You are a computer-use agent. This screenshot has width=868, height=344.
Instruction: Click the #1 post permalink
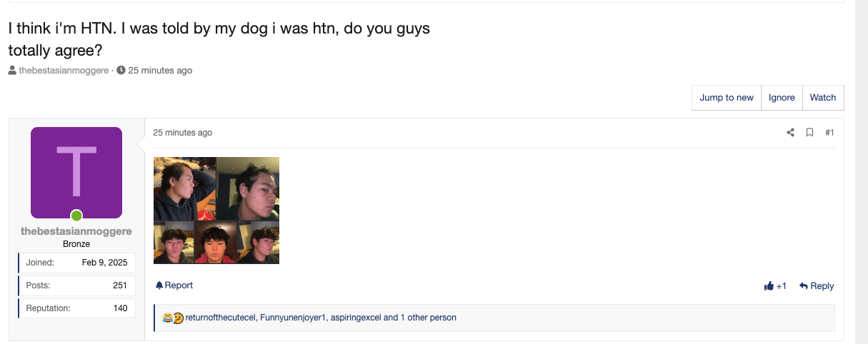tap(829, 133)
